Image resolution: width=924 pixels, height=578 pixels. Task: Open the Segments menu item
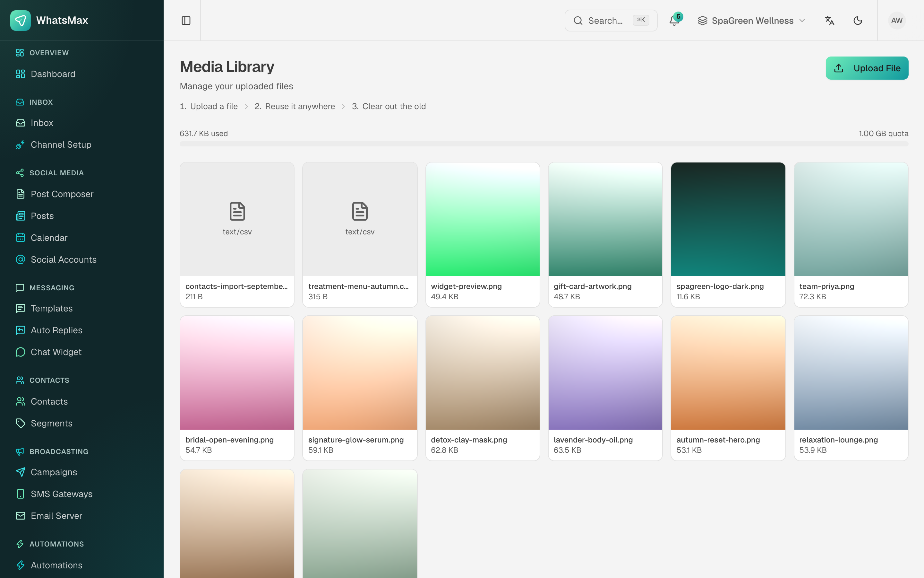[x=82, y=423]
